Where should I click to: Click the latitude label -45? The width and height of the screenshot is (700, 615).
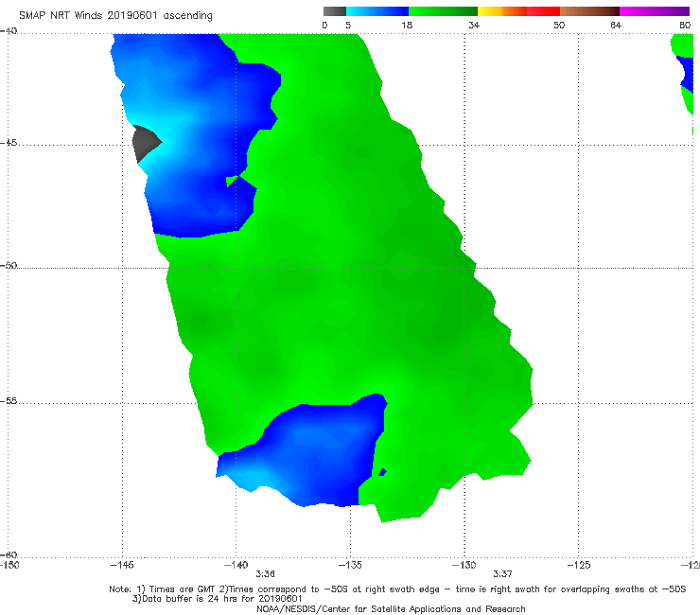9,143
